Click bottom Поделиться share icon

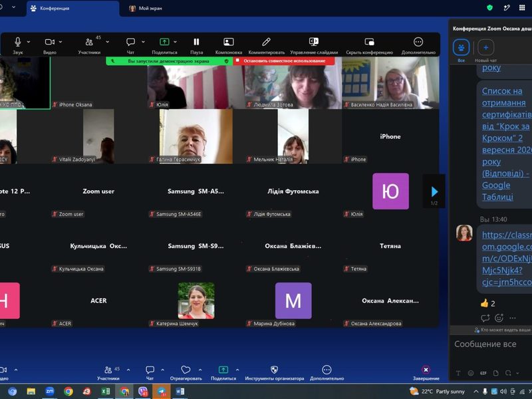223,370
